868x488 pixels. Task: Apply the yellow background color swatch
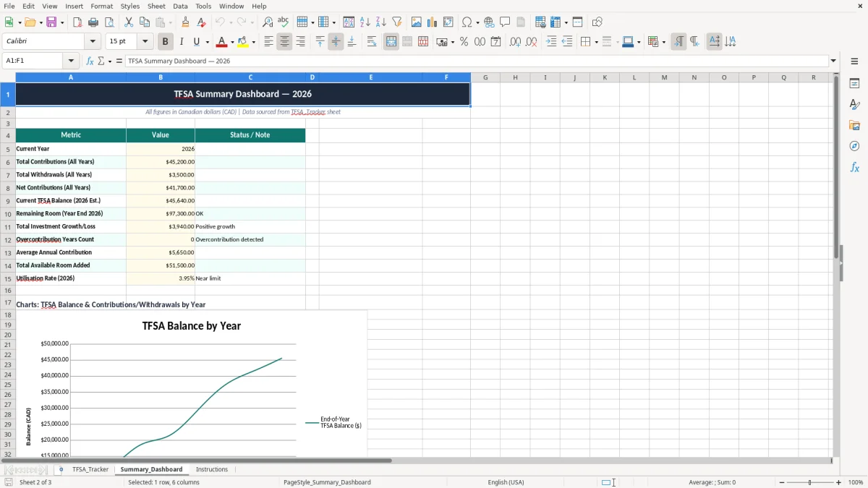(x=243, y=42)
